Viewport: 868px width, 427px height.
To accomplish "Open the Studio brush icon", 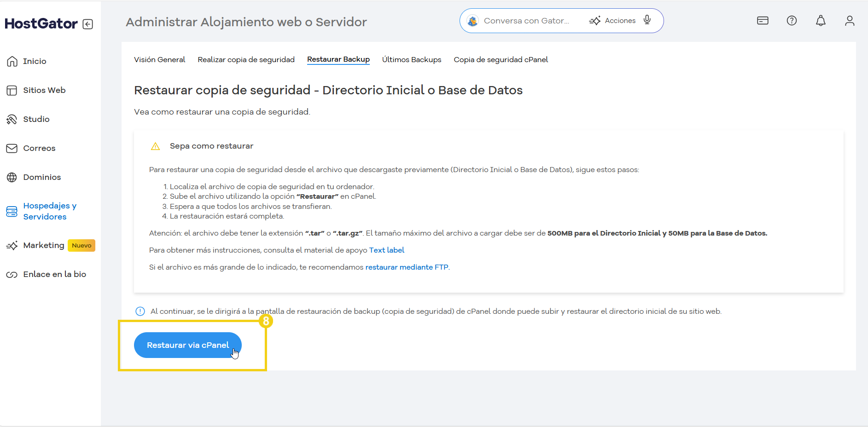I will (x=12, y=119).
